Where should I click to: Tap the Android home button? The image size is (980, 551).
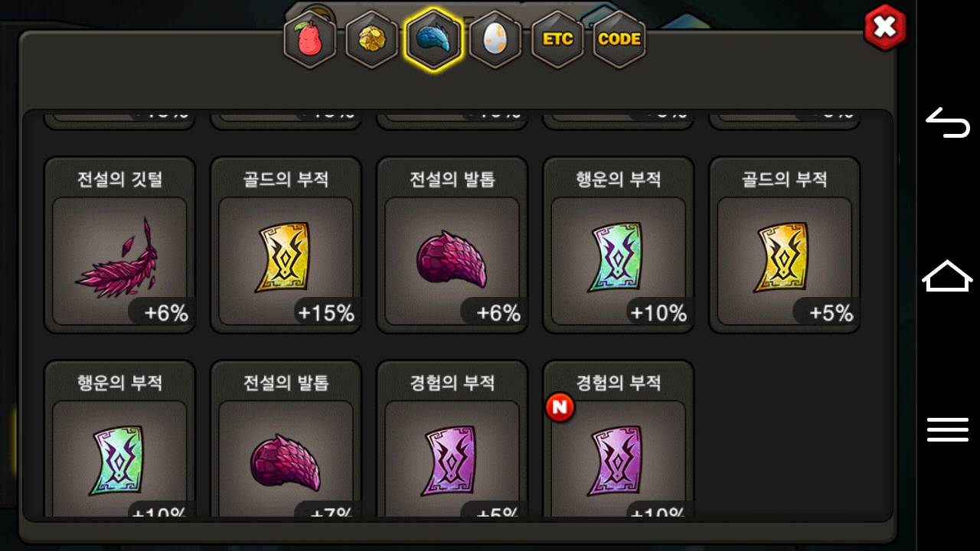pos(948,275)
